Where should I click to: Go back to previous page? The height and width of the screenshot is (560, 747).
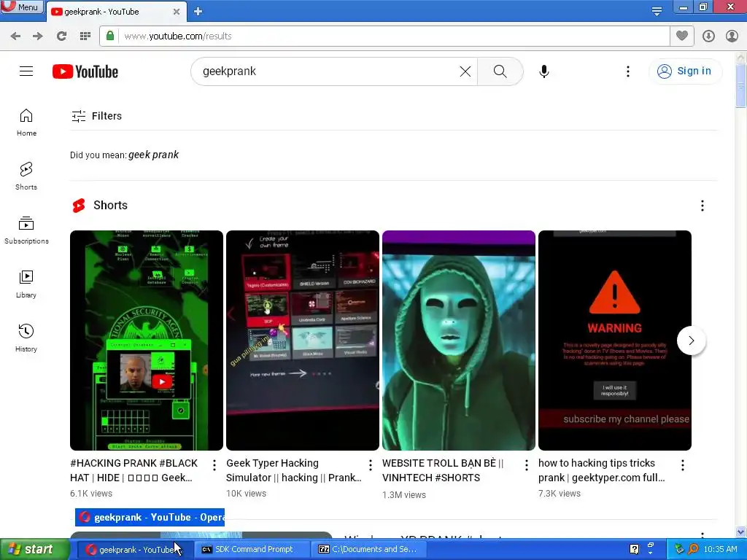coord(16,36)
